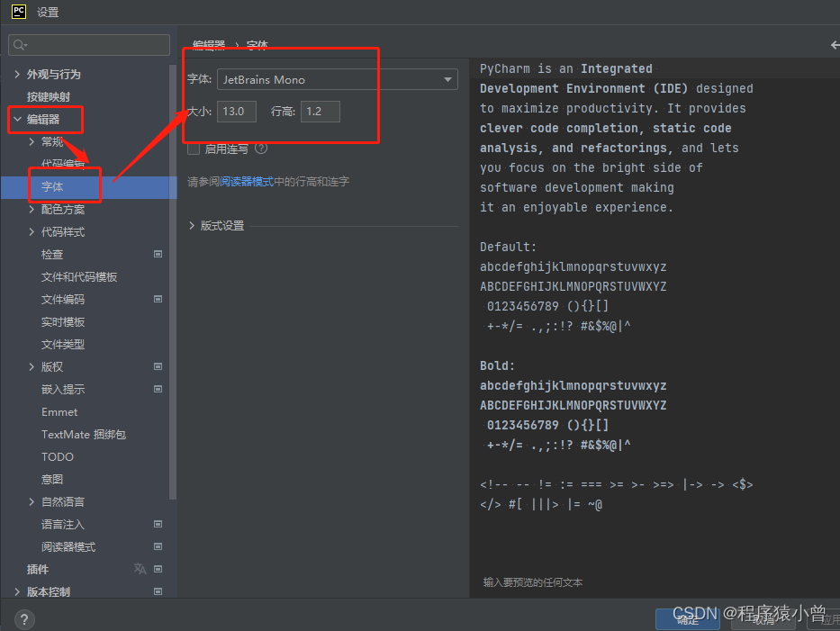Image resolution: width=840 pixels, height=631 pixels.
Task: Click the translation icon next to 插件
Action: click(139, 569)
